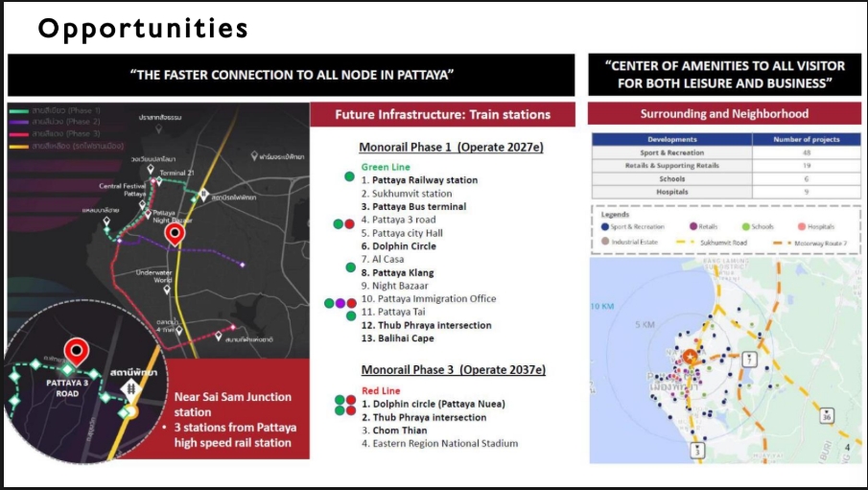Screen dimensions: 868x490
Task: Select the Surrounding and Neighborhood header
Action: [x=724, y=114]
